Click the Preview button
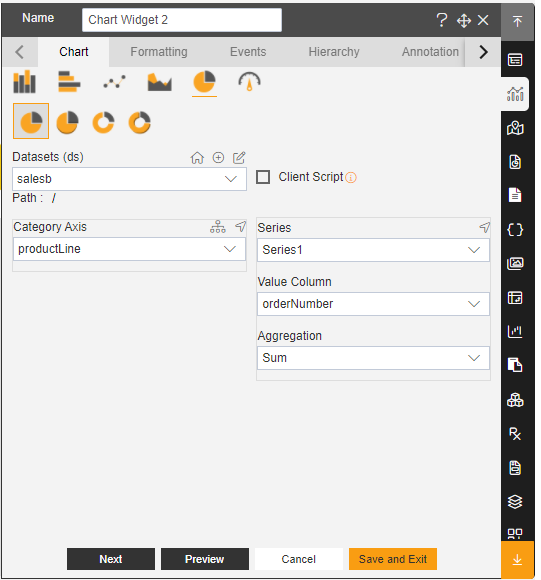The width and height of the screenshot is (541, 580). (204, 559)
